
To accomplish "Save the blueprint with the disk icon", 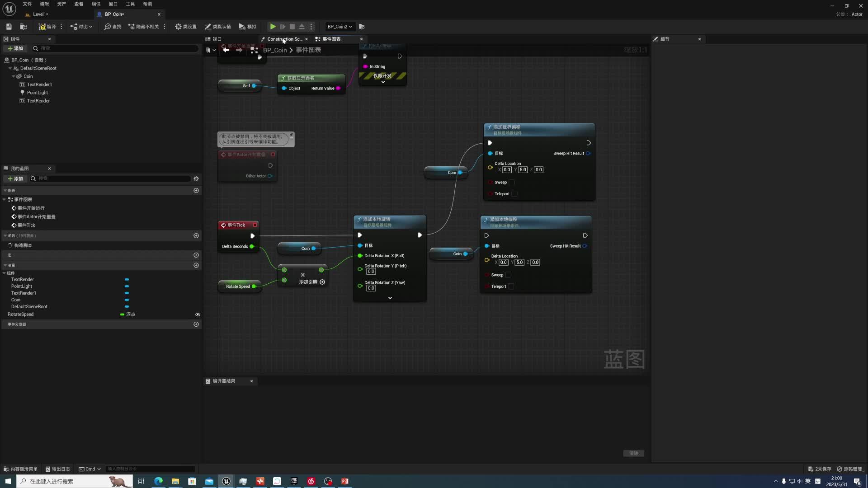I will pos(9,27).
